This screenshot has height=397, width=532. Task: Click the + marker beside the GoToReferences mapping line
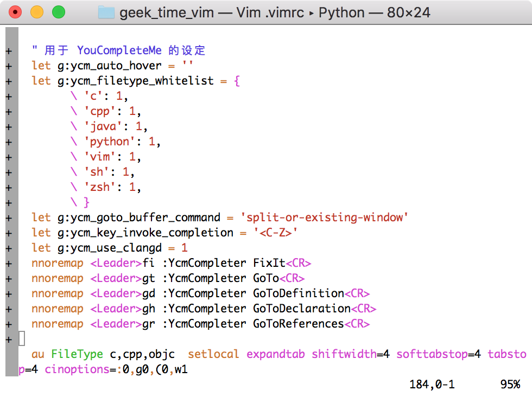click(8, 324)
